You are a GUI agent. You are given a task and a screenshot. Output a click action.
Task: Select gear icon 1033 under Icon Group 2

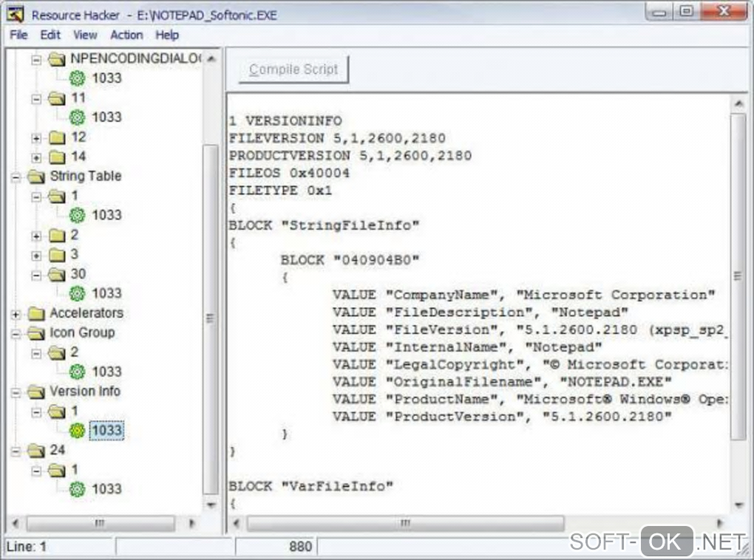[x=77, y=372]
